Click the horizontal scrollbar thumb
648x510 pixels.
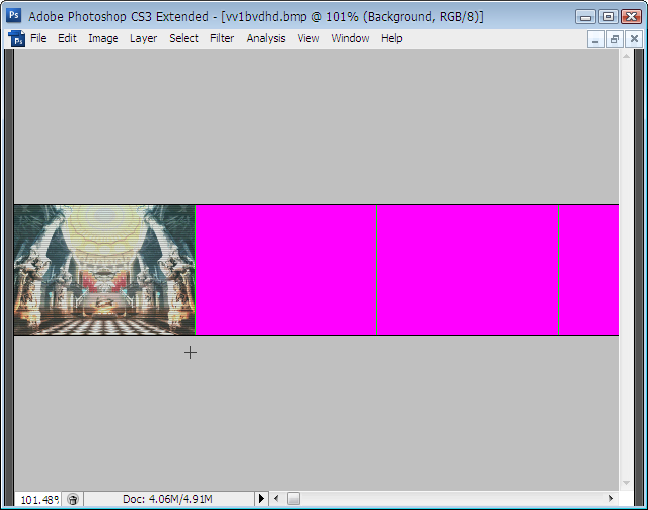(x=293, y=499)
